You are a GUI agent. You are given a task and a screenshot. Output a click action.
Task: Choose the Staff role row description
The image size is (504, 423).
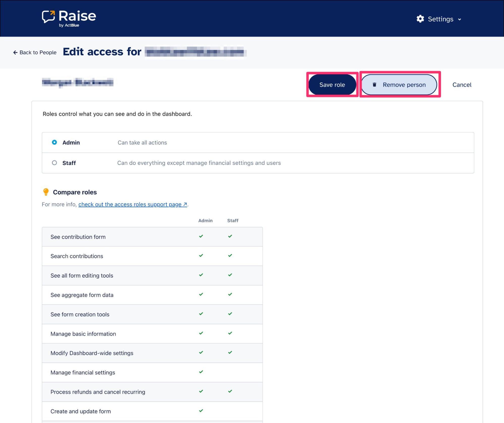pos(199,163)
